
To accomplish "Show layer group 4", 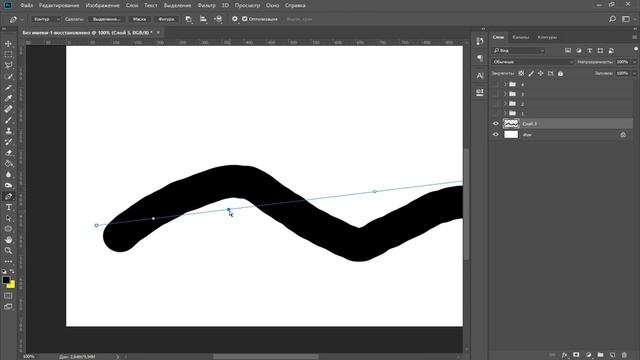I will tap(496, 84).
